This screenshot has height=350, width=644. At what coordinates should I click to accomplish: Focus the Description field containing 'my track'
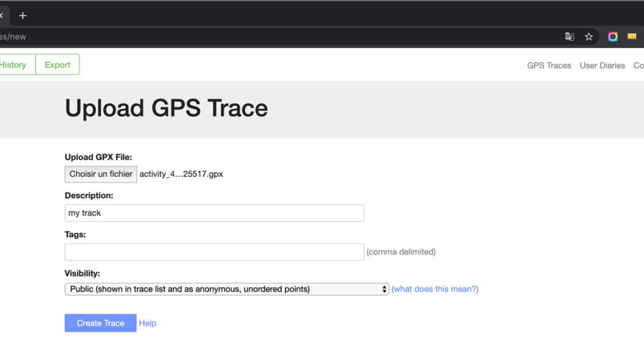[x=214, y=213]
